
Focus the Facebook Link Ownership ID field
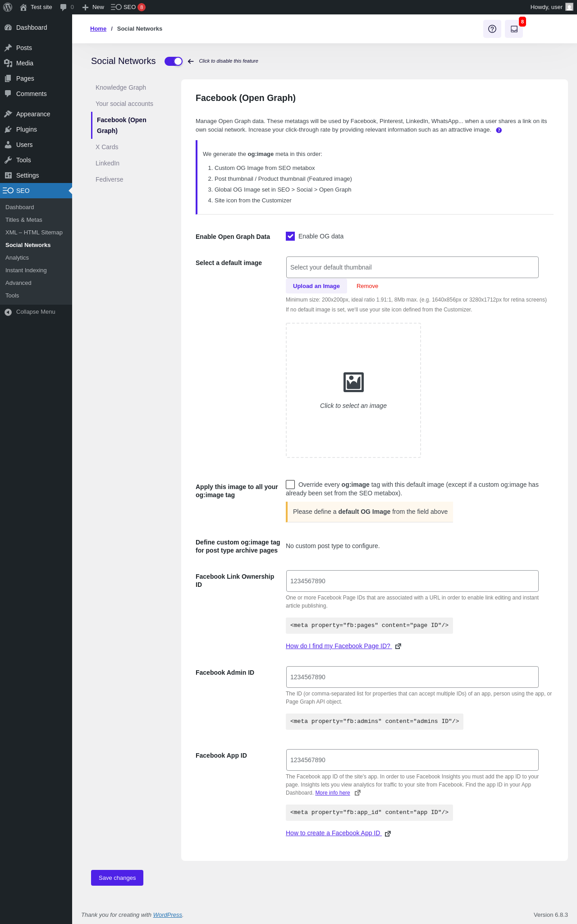coord(412,581)
